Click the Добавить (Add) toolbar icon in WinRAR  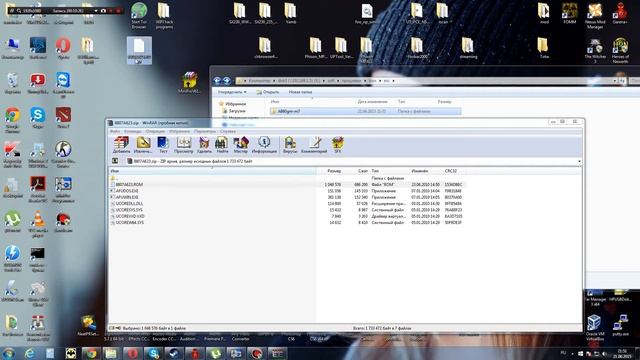pyautogui.click(x=121, y=145)
